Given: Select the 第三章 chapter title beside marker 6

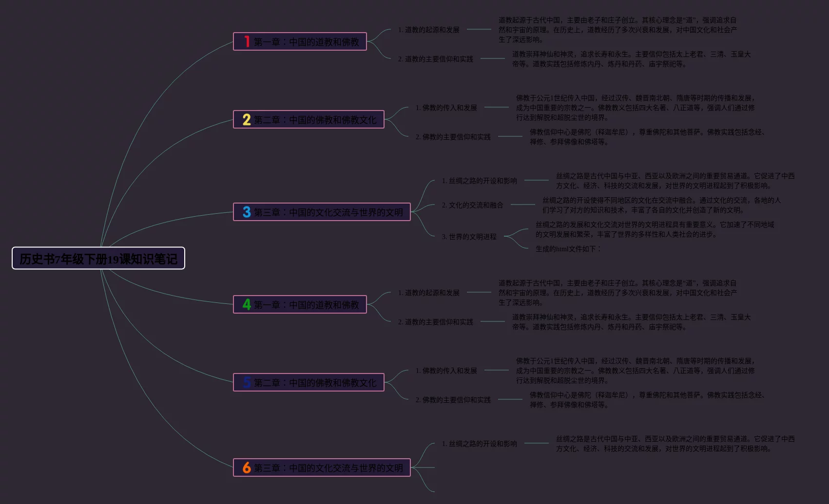Looking at the screenshot, I should 328,468.
